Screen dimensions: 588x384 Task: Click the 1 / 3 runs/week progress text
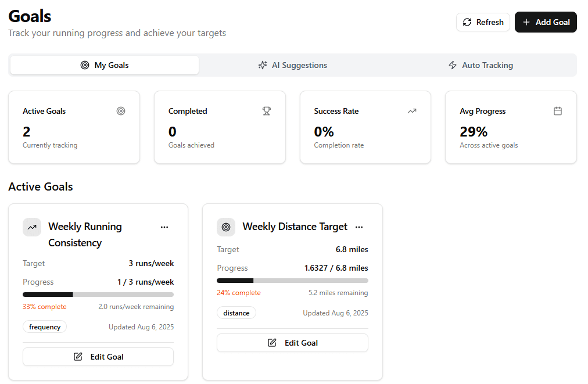145,282
